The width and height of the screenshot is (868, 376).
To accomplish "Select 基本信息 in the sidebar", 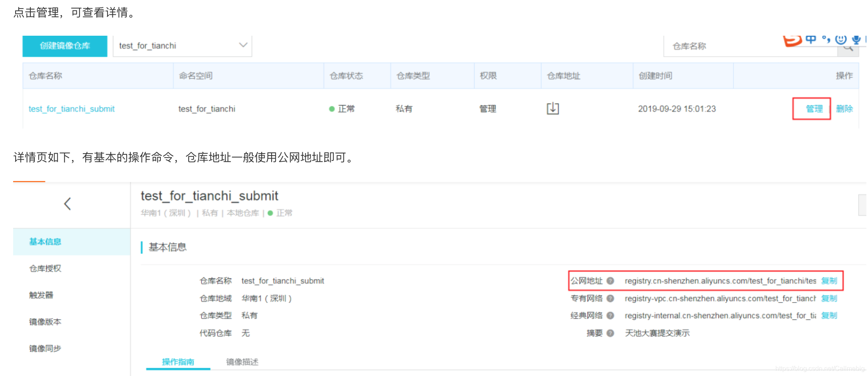I will pyautogui.click(x=72, y=242).
